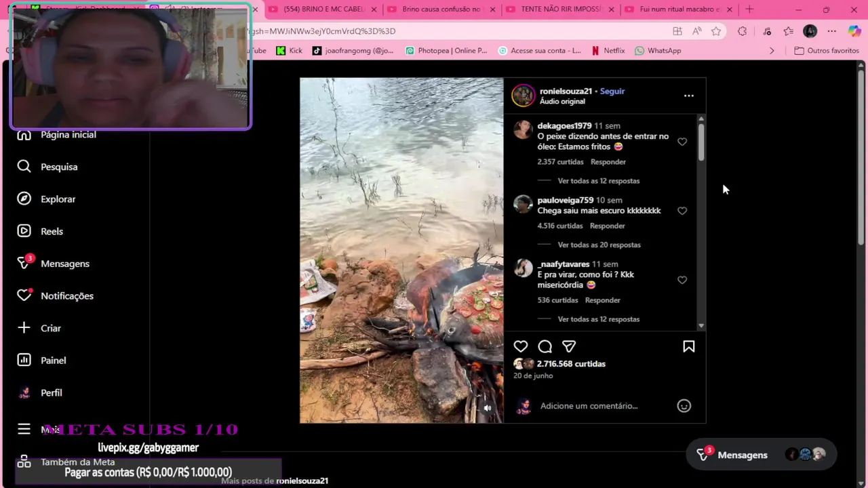Click Seguir next to ronielsouza21

click(612, 91)
